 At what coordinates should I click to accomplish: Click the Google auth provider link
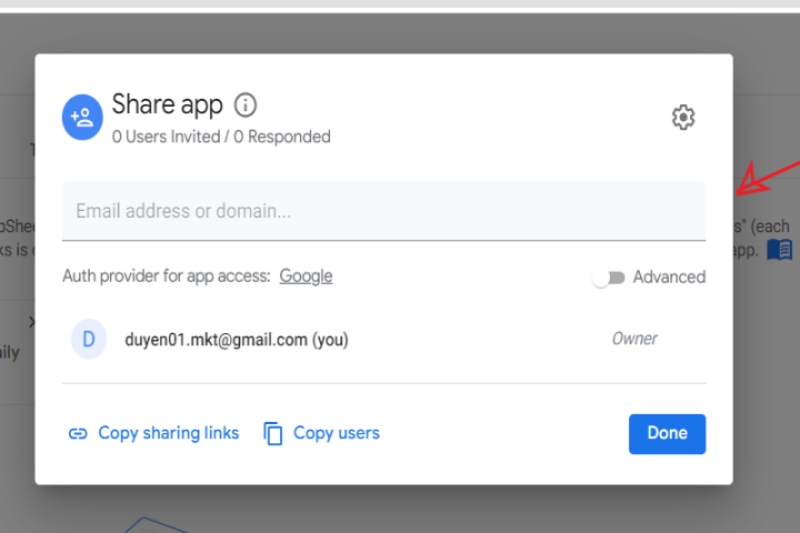[x=306, y=276]
